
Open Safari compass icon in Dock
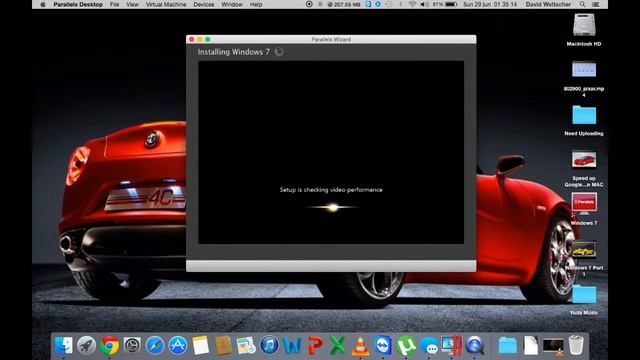pyautogui.click(x=155, y=346)
